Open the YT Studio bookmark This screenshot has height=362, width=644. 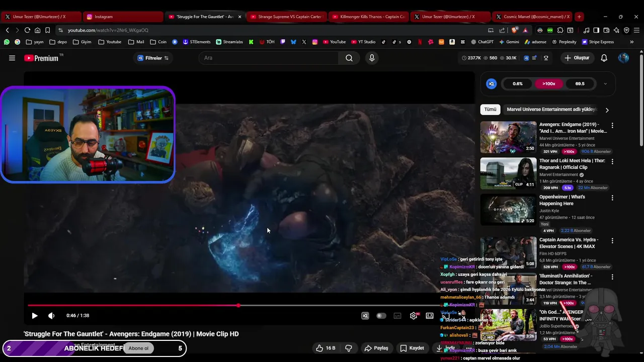tap(363, 42)
